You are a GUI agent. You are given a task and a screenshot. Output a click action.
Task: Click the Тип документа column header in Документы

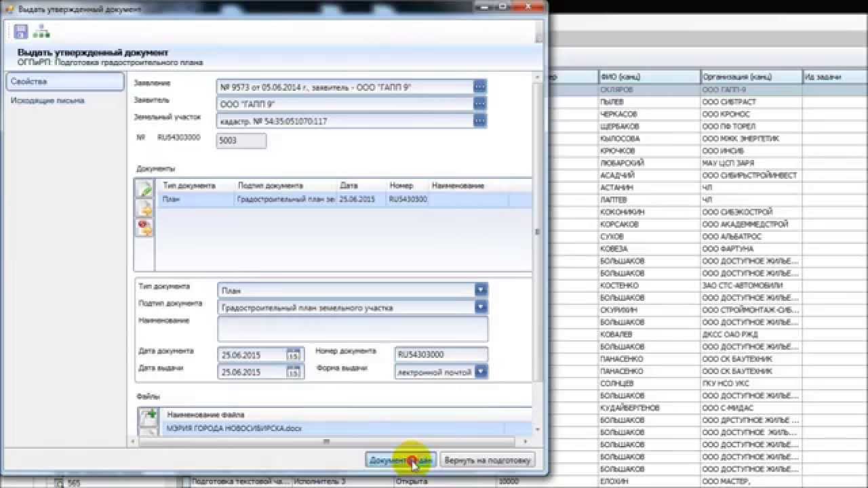pos(195,186)
